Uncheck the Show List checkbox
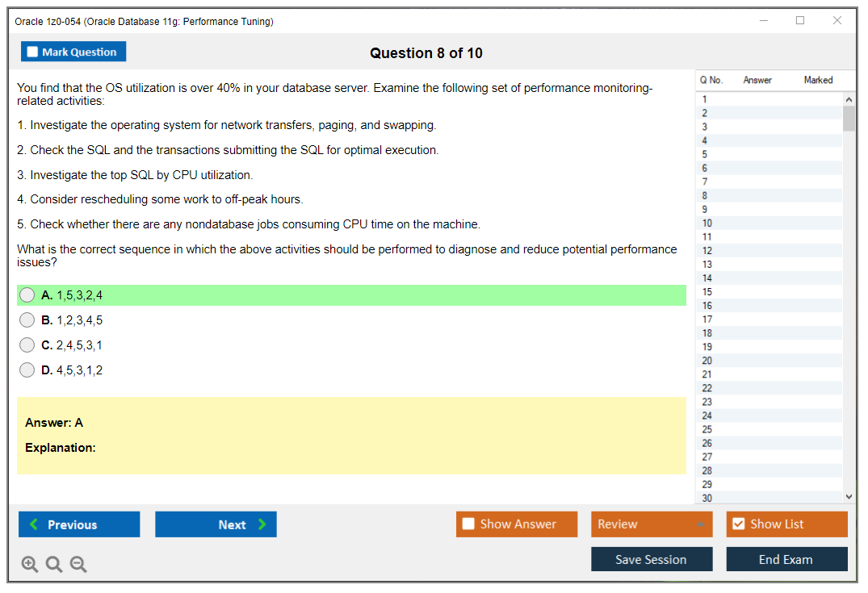Viewport: 868px width, 593px height. 738,524
